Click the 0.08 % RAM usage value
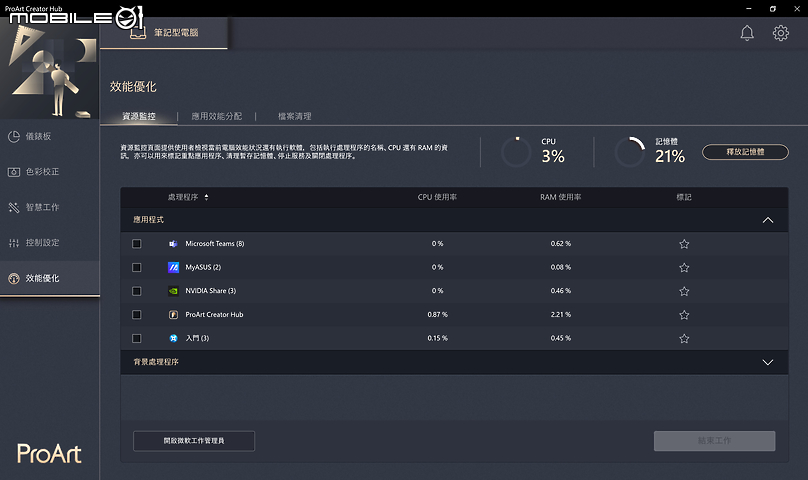The image size is (808, 480). click(561, 268)
